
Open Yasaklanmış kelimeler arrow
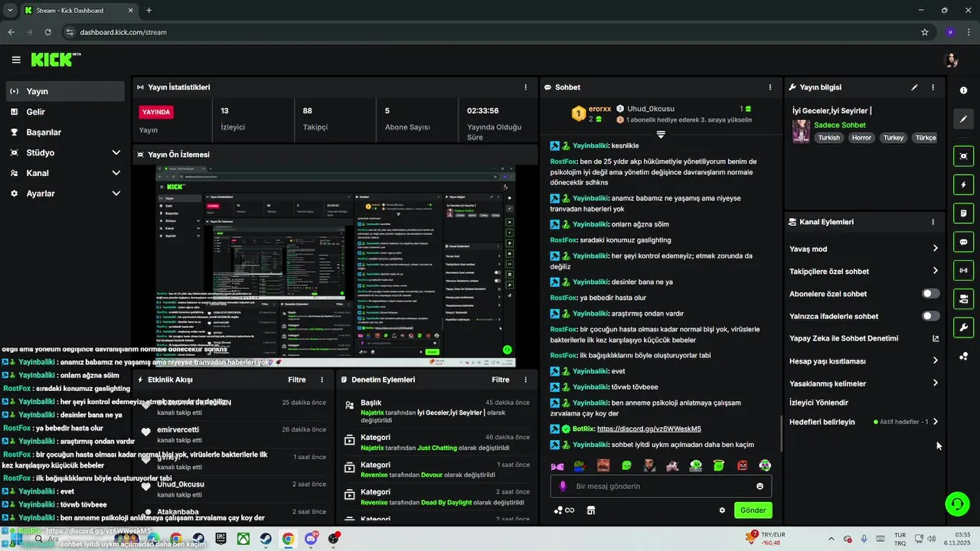pos(935,383)
